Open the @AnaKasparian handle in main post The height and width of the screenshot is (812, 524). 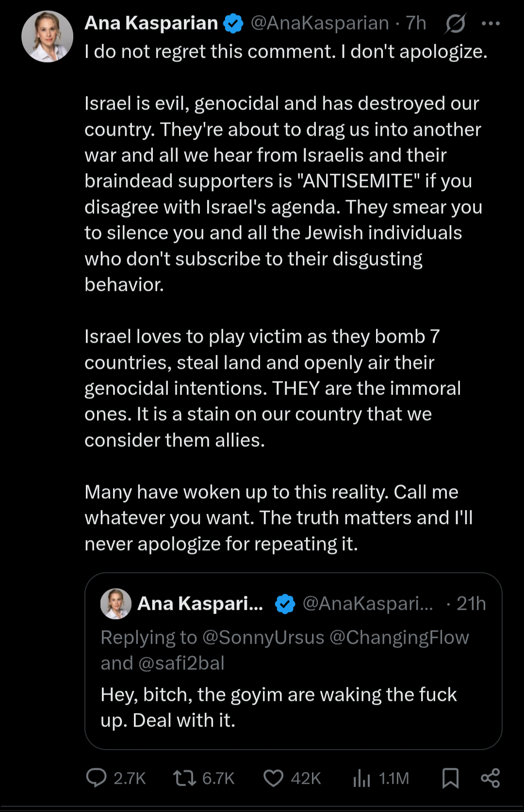click(x=320, y=23)
